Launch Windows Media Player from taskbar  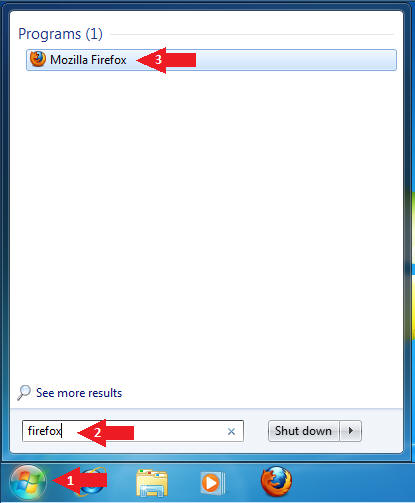(x=212, y=483)
